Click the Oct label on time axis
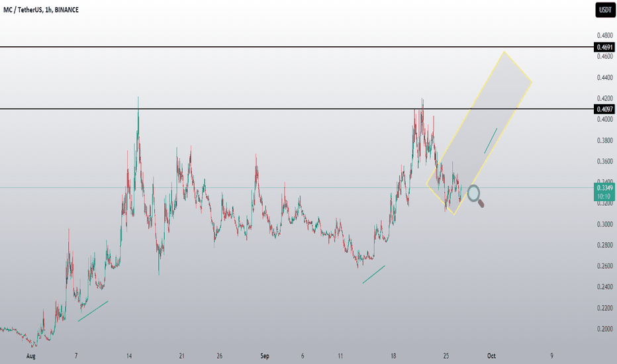Screen dimensions: 617x364 [x=491, y=356]
